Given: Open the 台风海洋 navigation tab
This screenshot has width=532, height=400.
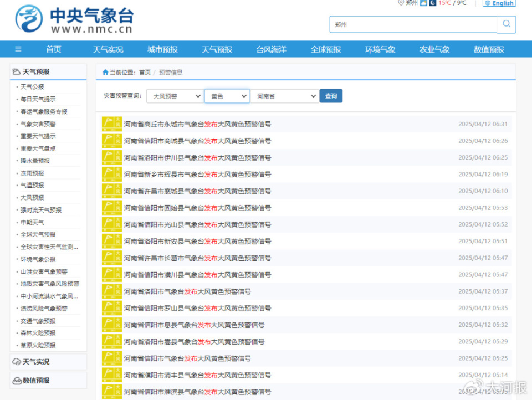Looking at the screenshot, I should click(x=272, y=49).
